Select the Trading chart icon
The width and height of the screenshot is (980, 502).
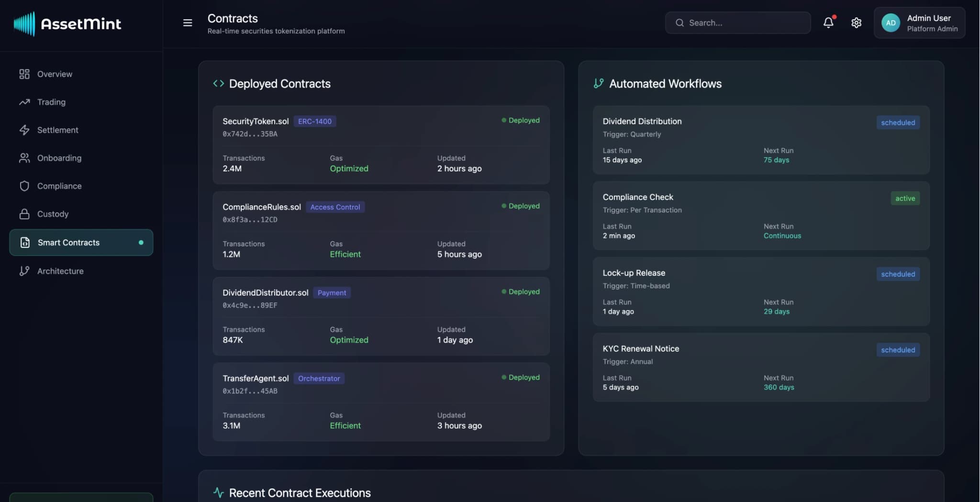tap(24, 102)
